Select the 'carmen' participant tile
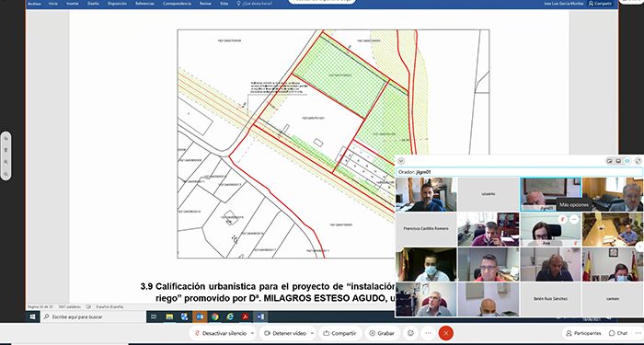 point(613,299)
